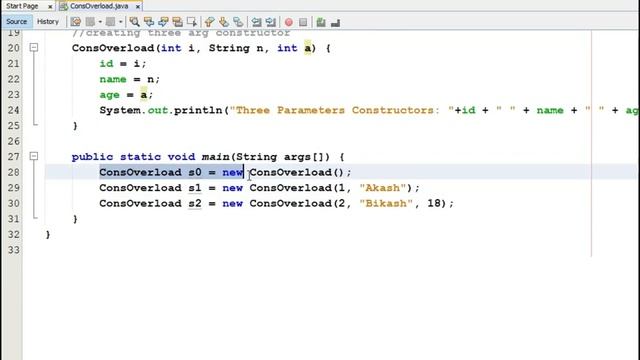This screenshot has width=640, height=360.
Task: Click the 'new' keyword on line 30
Action: click(x=233, y=203)
